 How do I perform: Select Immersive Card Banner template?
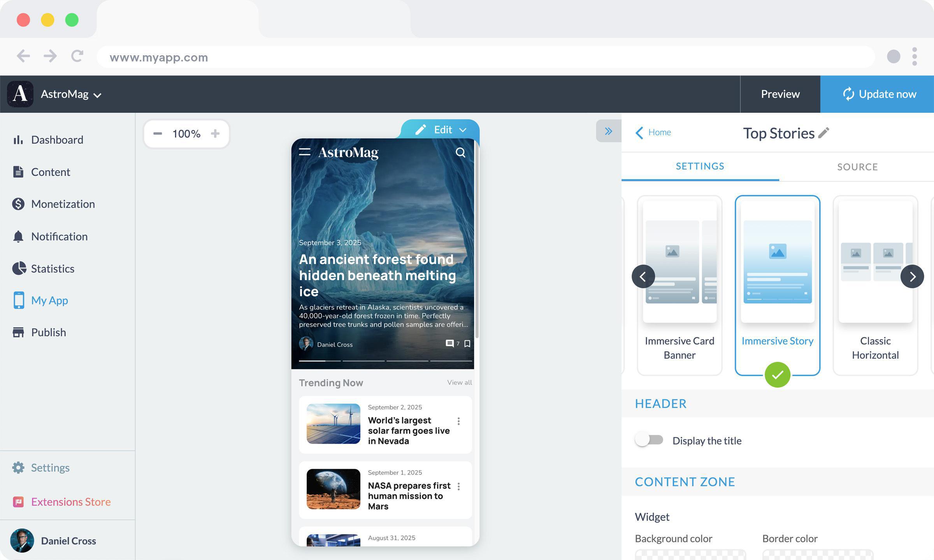(x=679, y=285)
